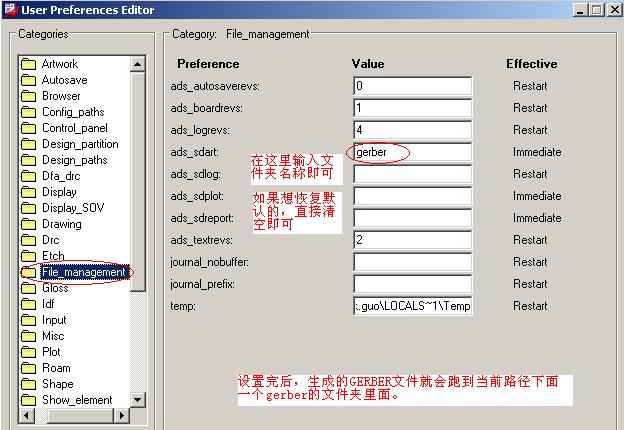Click the folder icon next to Misc
Image resolution: width=624 pixels, height=430 pixels.
(x=28, y=336)
